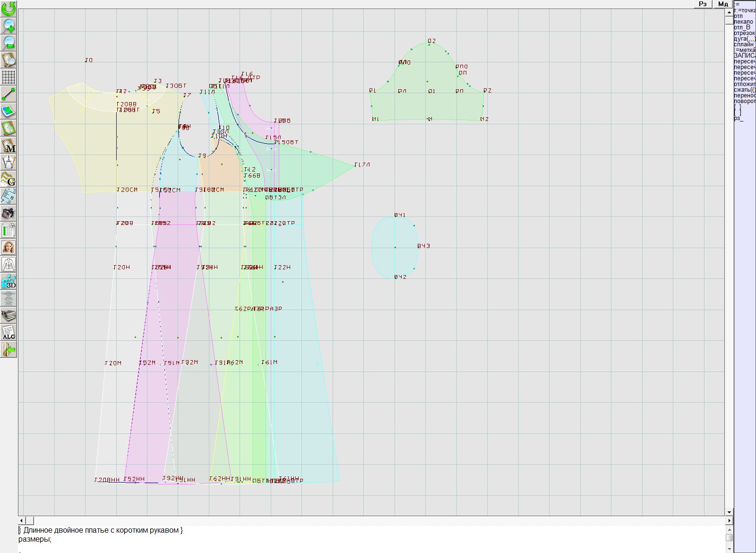
Task: Open the camera snapshot tool
Action: click(9, 213)
